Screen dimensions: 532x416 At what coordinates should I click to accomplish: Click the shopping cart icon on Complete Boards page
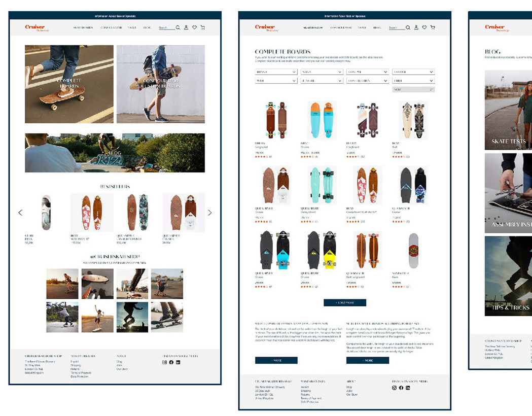coord(433,27)
